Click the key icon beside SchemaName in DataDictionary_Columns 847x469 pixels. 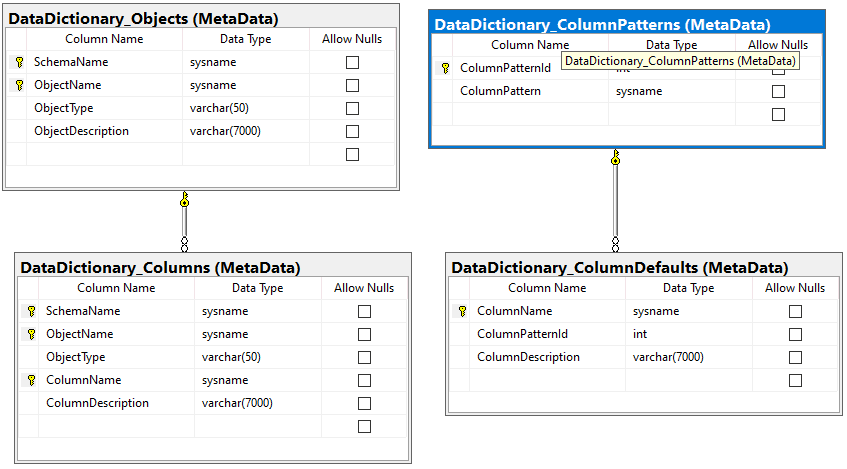click(x=31, y=311)
